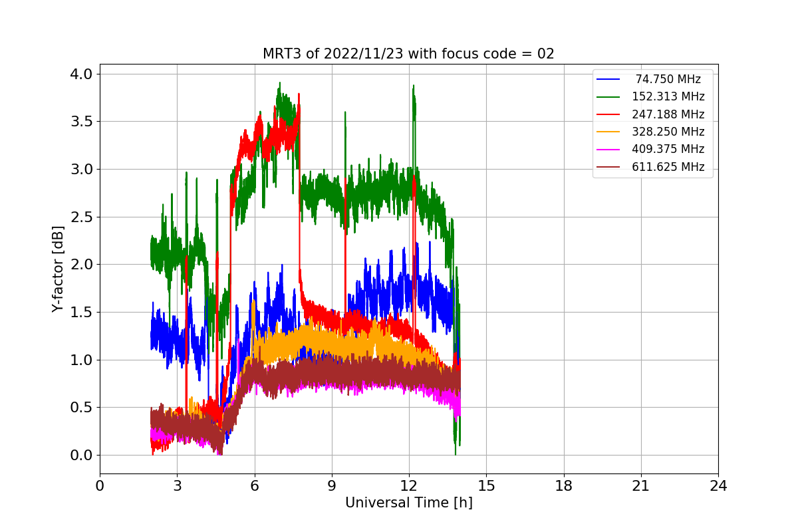The width and height of the screenshot is (798, 532).
Task: Click y-axis tick label 3.0
Action: coord(81,170)
